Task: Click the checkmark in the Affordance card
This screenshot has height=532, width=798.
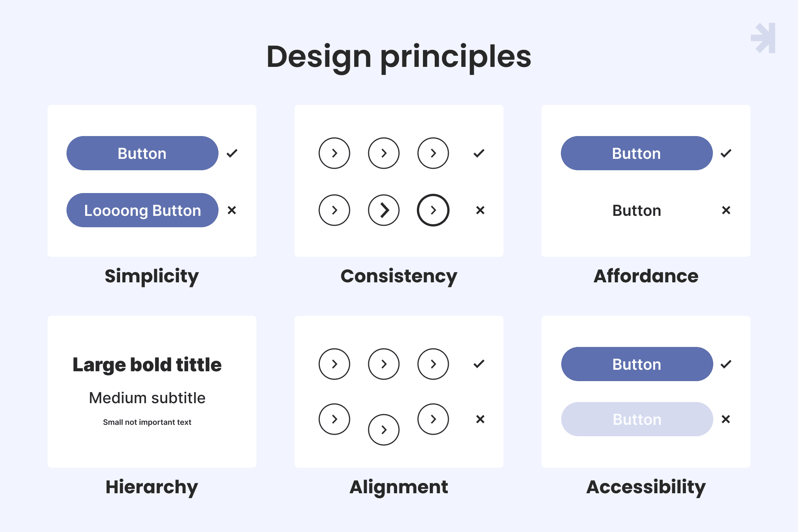Action: click(726, 153)
